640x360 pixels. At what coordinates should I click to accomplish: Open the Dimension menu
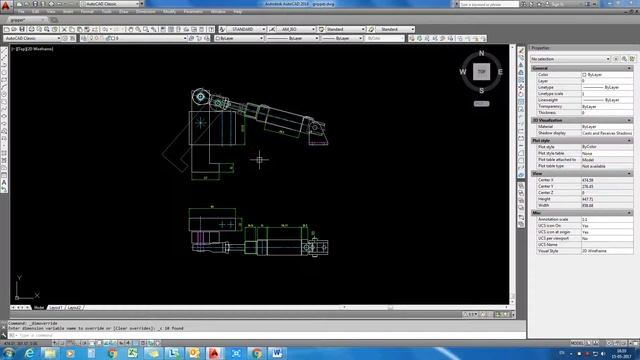pos(145,12)
